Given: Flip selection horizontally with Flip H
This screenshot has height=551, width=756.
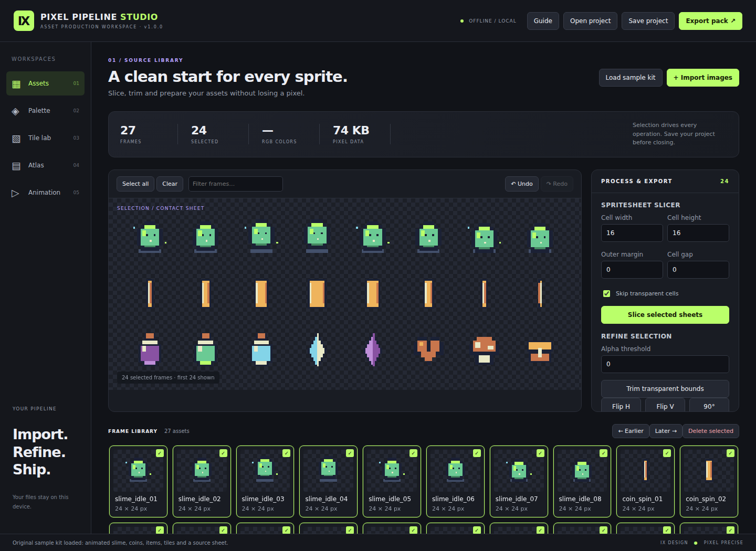Looking at the screenshot, I should pyautogui.click(x=621, y=406).
